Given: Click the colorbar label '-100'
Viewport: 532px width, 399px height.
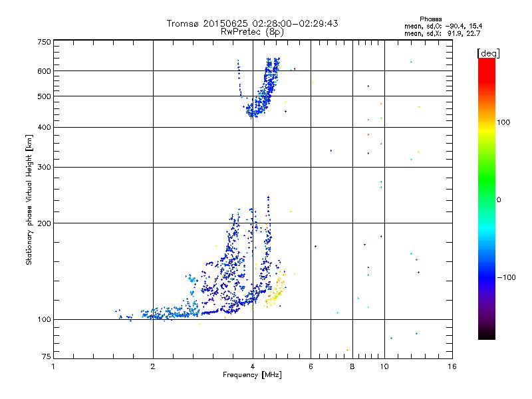Looking at the screenshot, I should pyautogui.click(x=506, y=277).
